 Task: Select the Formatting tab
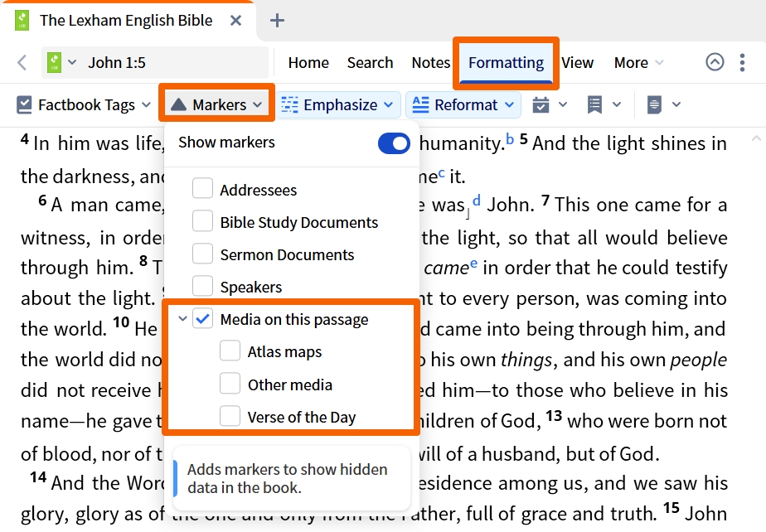point(506,62)
